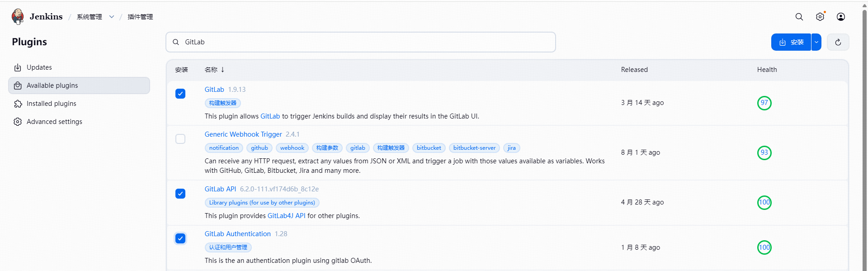This screenshot has width=868, height=271.
Task: Click the bitbucket tag
Action: tap(429, 148)
